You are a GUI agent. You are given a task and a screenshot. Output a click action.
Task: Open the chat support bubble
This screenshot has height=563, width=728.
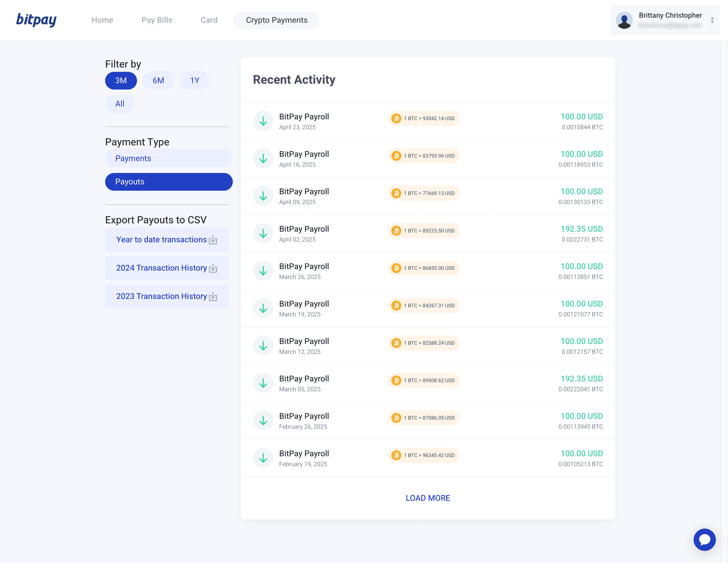click(x=704, y=539)
